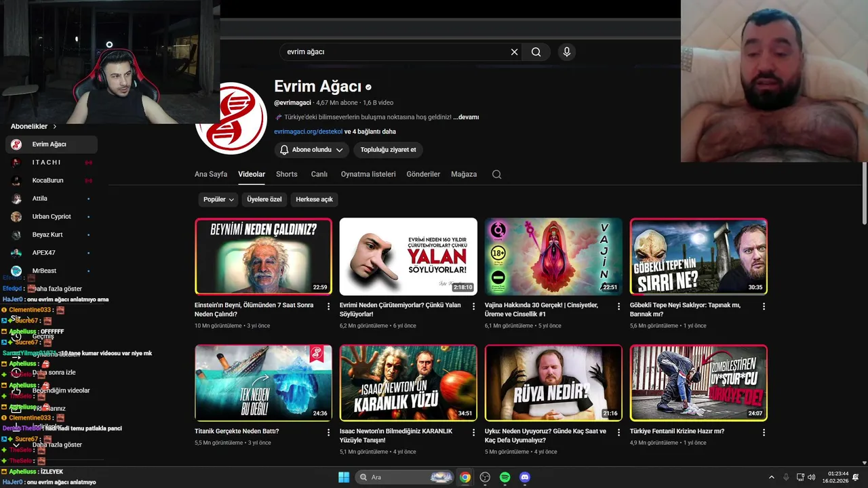The height and width of the screenshot is (488, 868).
Task: Switch to Shorts tab
Action: 287,174
